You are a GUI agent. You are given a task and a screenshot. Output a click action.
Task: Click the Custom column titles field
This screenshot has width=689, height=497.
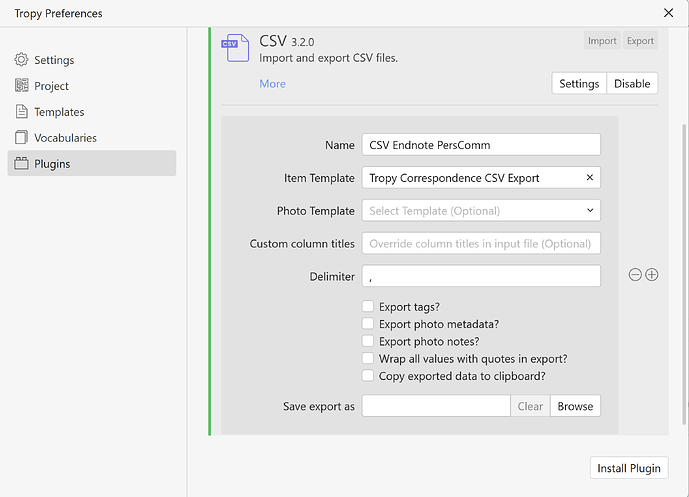[x=481, y=243]
